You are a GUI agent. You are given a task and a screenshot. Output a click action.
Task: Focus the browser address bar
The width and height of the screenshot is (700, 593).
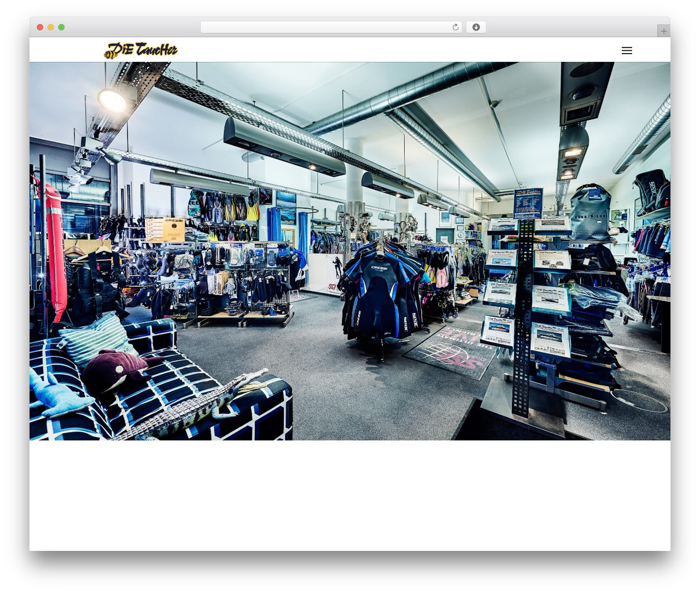331,27
